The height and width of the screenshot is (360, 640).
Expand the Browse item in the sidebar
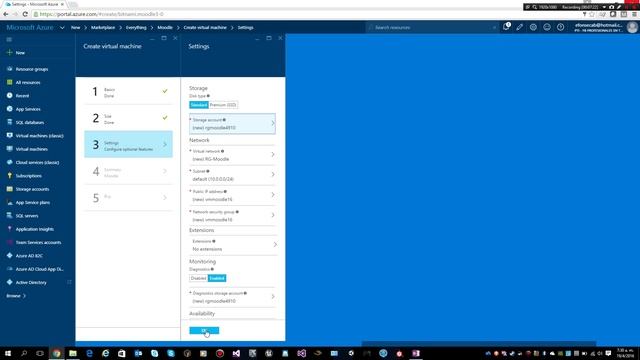coord(16,296)
